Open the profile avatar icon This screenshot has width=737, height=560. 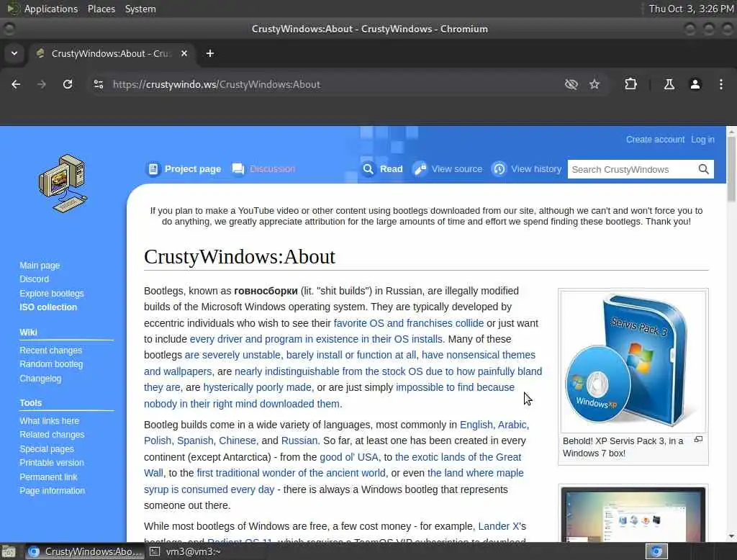695,84
